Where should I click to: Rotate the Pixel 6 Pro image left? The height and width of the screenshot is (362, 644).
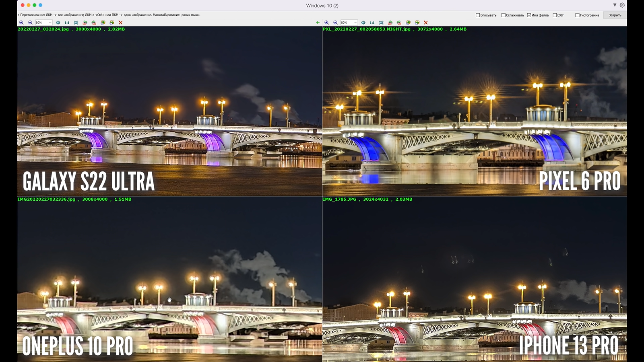pos(390,23)
